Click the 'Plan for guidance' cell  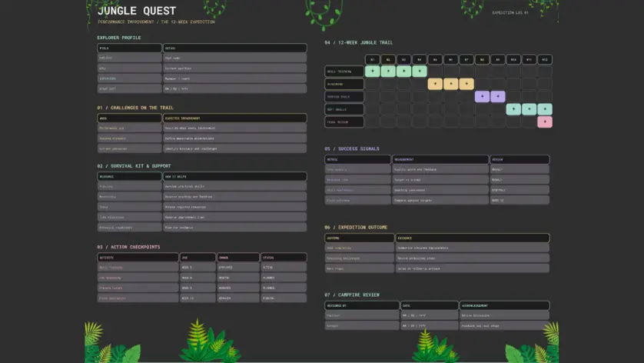pyautogui.click(x=235, y=228)
